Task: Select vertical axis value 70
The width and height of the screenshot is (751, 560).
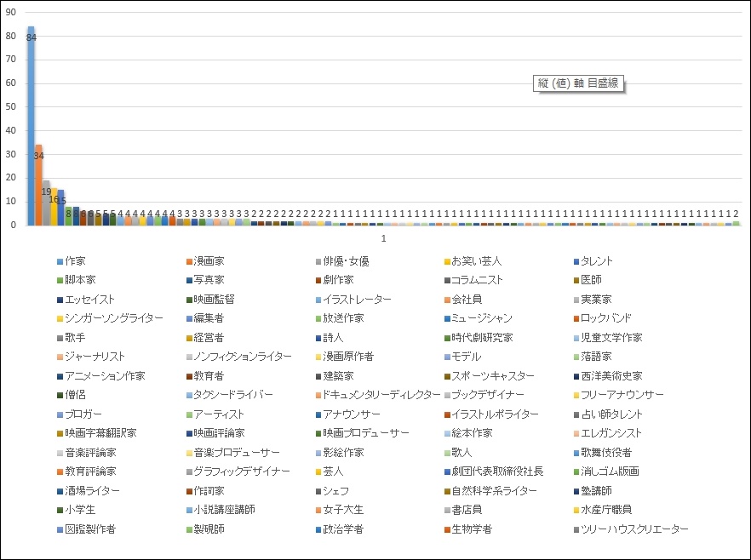Action: point(10,60)
